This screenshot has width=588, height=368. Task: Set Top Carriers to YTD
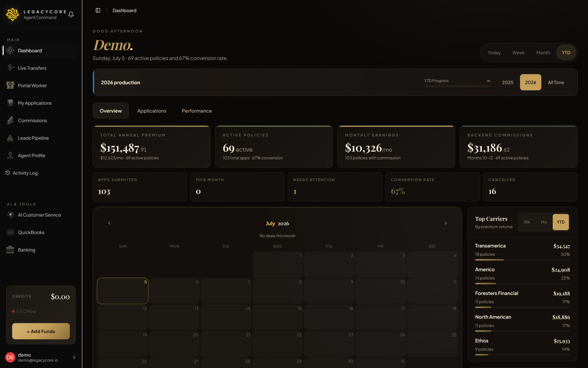(561, 222)
